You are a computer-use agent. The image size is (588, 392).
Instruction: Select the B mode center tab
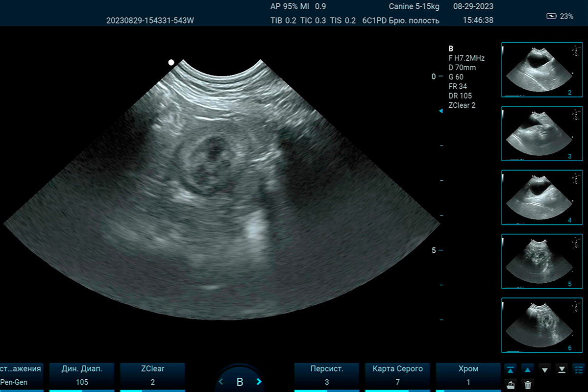240,382
